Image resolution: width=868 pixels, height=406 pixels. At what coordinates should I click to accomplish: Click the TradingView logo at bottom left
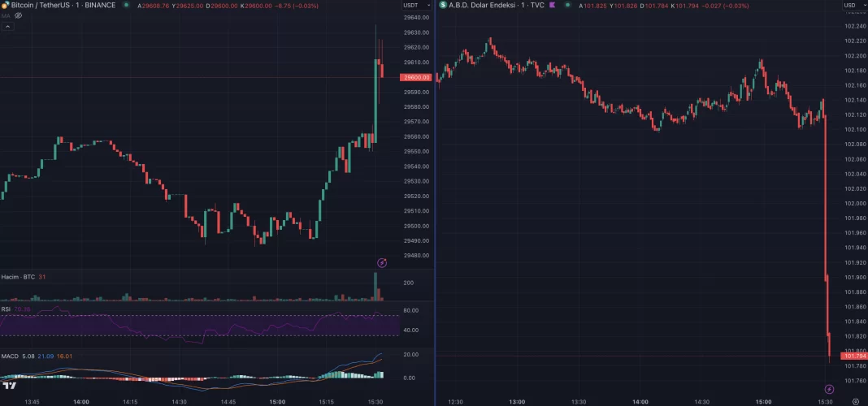[x=9, y=385]
